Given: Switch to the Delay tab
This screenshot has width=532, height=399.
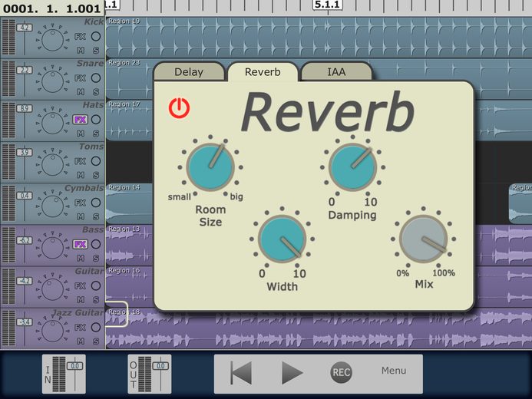Looking at the screenshot, I should point(189,72).
